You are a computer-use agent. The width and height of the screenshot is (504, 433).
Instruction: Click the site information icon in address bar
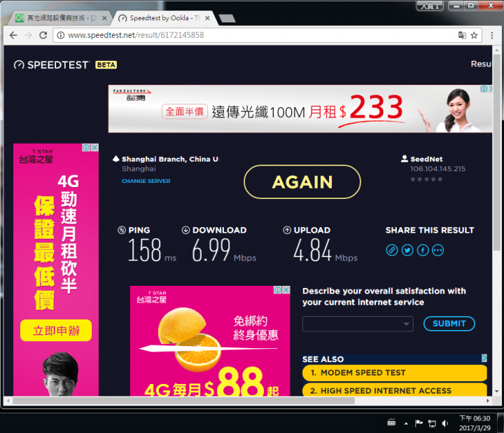click(x=60, y=35)
